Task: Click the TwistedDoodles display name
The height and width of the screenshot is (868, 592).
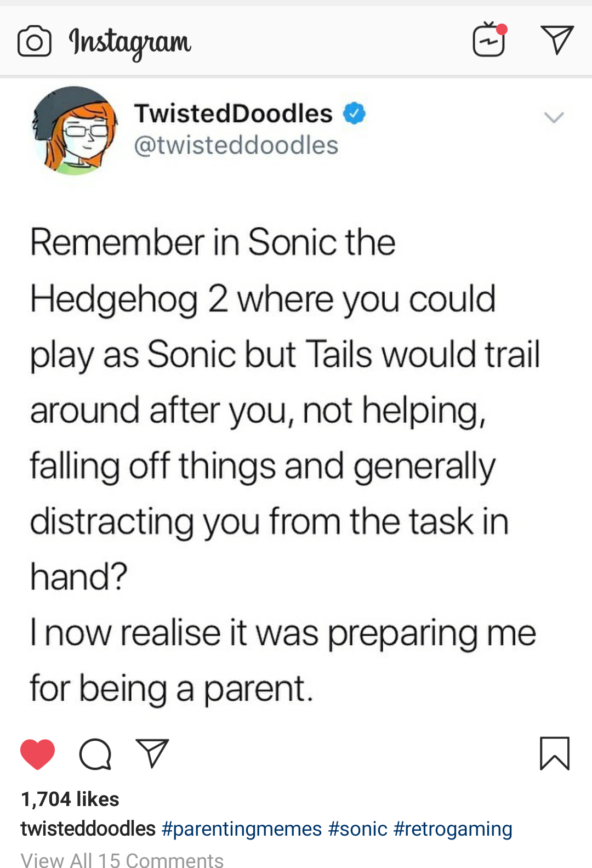Action: pos(234,114)
